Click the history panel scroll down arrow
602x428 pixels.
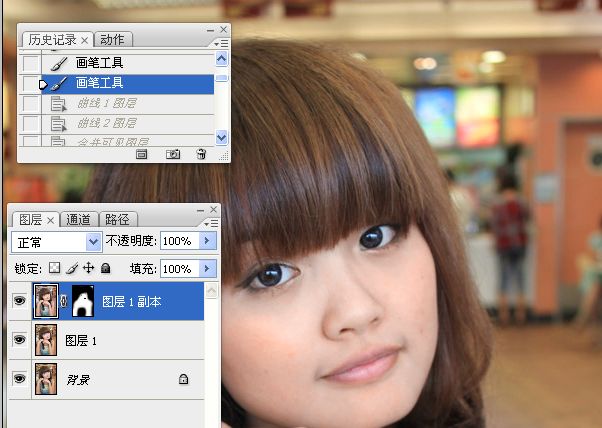(x=222, y=137)
